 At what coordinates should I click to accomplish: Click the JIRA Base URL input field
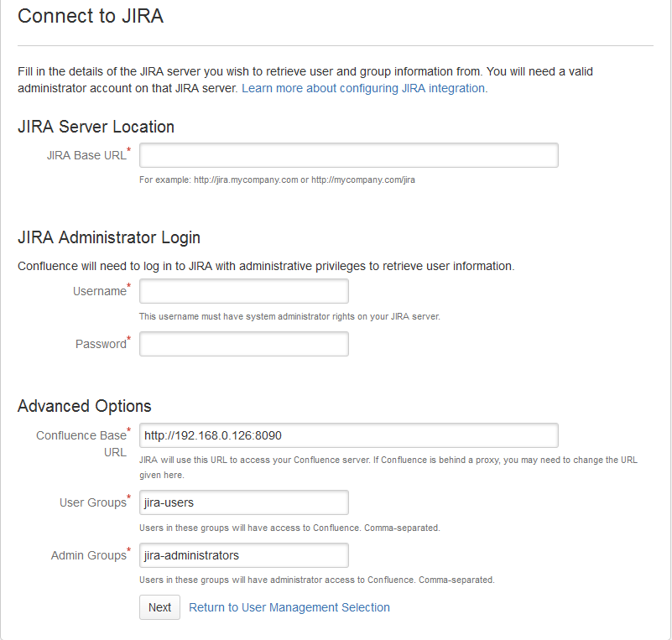[348, 155]
